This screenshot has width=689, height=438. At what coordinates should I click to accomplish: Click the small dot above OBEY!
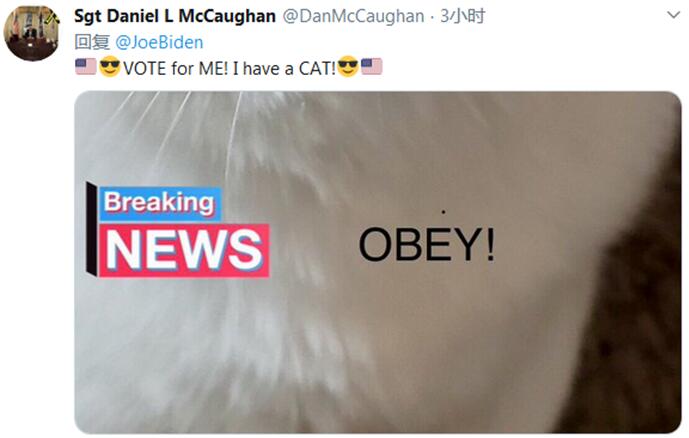443,212
